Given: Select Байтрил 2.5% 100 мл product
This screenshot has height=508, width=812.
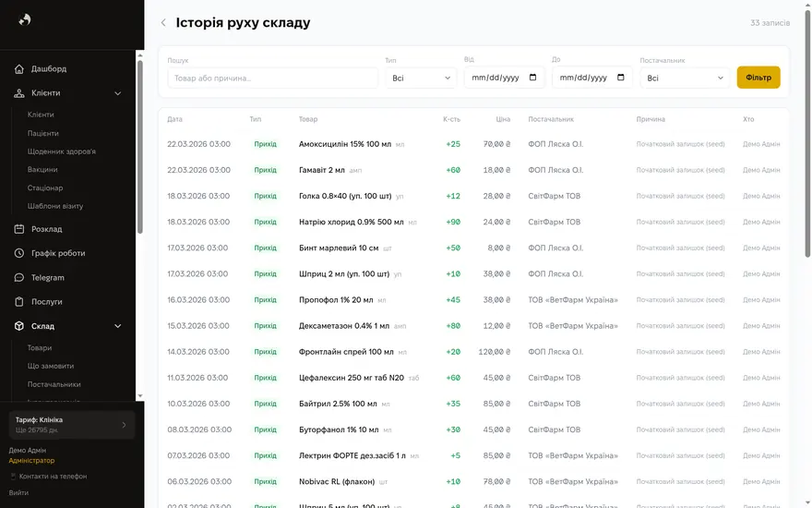Looking at the screenshot, I should (x=338, y=404).
